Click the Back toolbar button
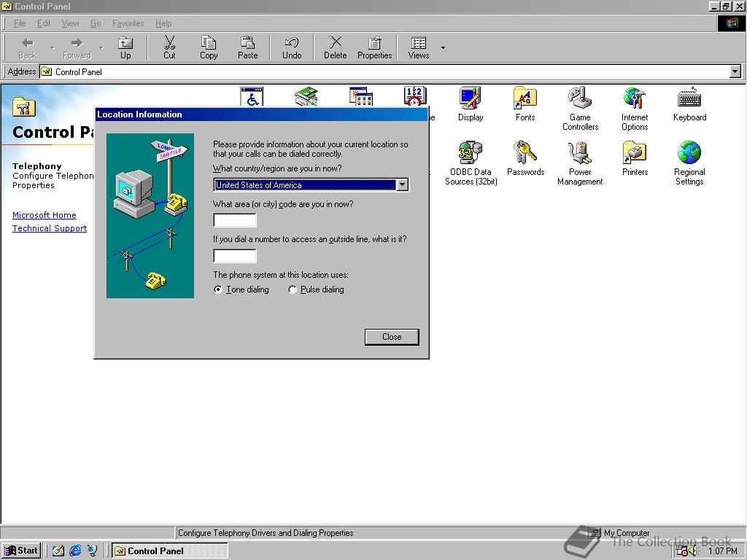This screenshot has height=560, width=747. (28, 48)
